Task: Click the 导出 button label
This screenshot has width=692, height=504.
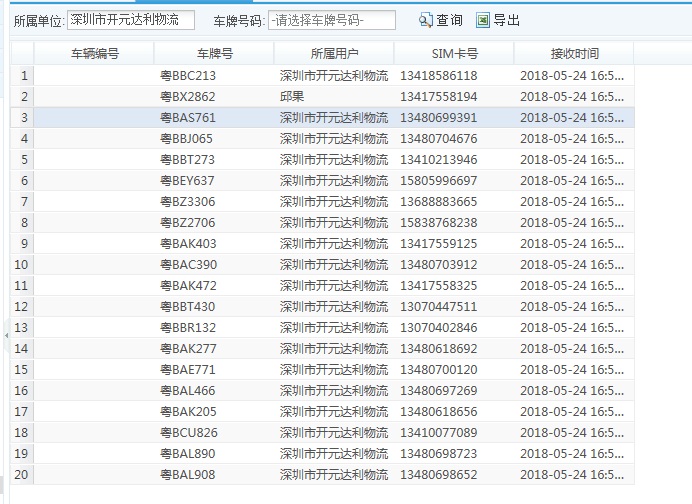Action: tap(507, 20)
